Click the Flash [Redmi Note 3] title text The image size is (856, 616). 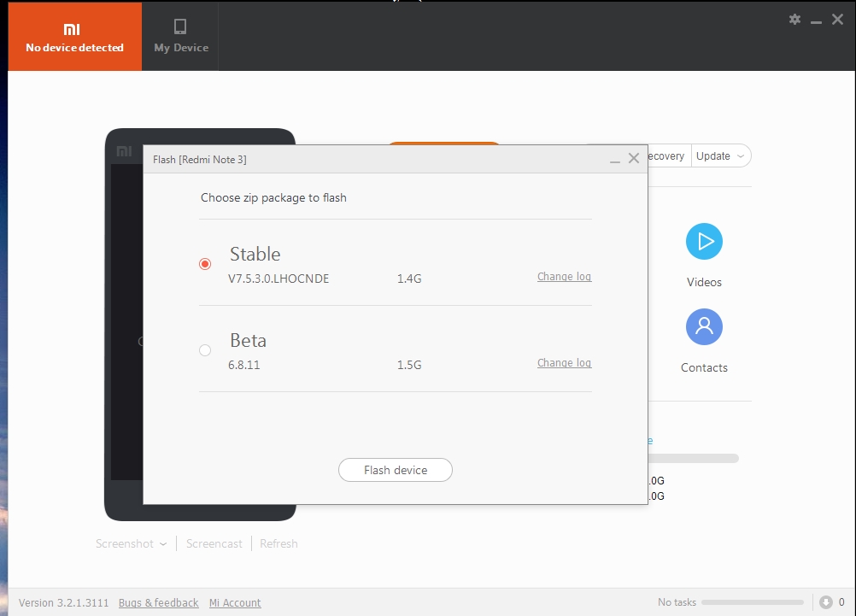[200, 160]
